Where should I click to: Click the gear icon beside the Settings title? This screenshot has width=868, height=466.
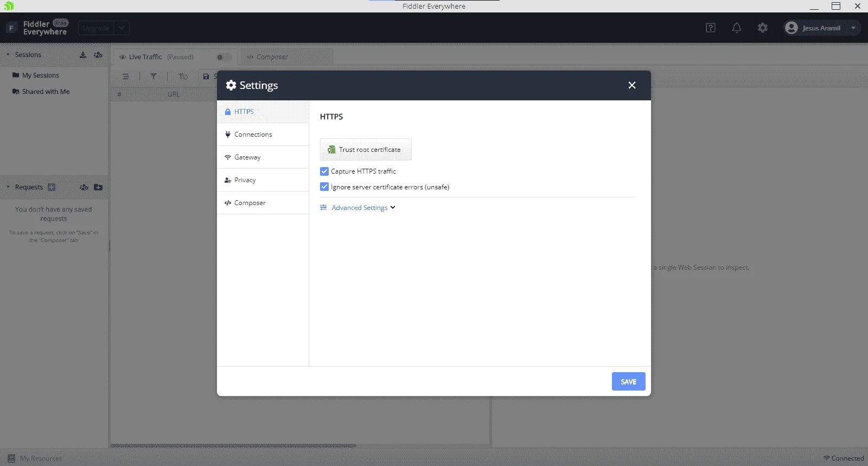tap(231, 85)
